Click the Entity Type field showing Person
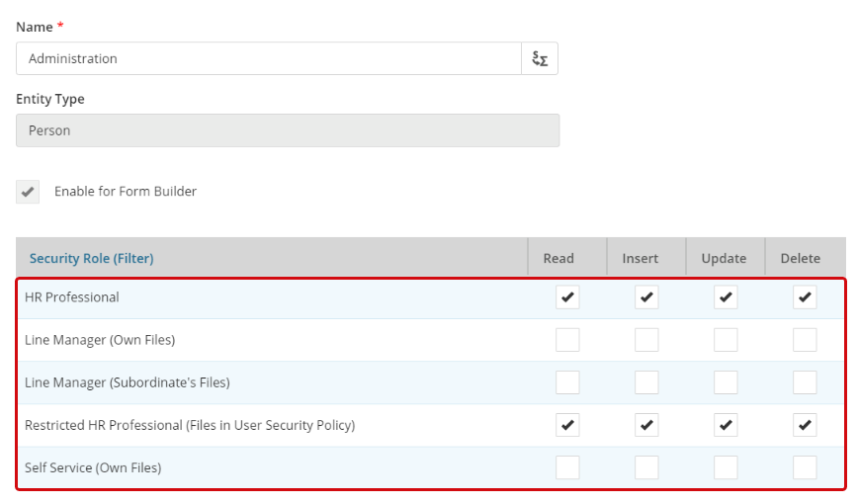 288,130
